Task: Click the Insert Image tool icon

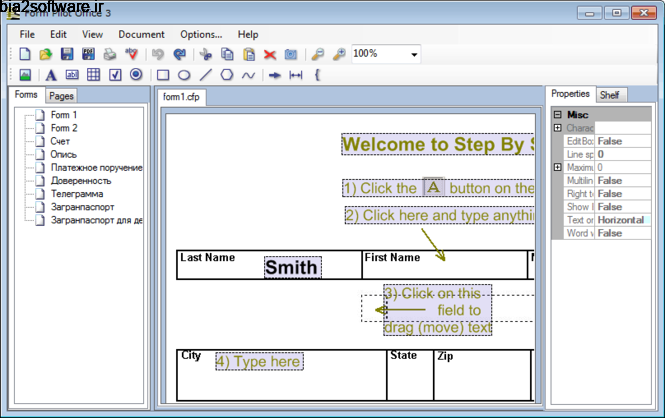Action: 25,75
